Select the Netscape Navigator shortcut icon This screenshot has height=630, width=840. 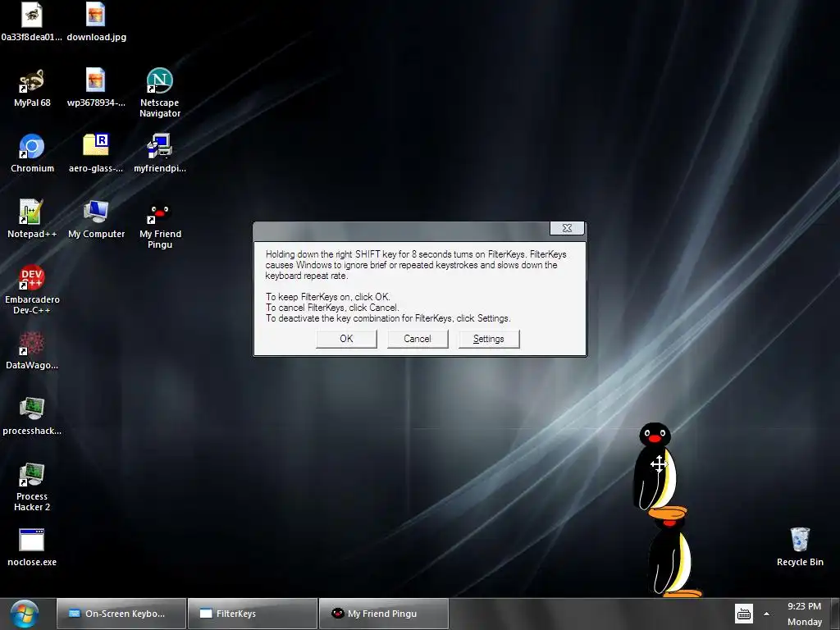160,80
